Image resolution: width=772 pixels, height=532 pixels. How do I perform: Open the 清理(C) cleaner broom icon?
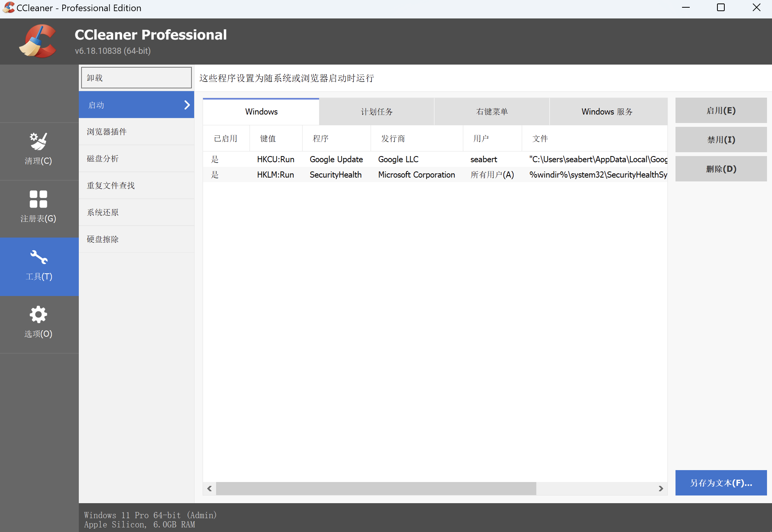tap(38, 142)
